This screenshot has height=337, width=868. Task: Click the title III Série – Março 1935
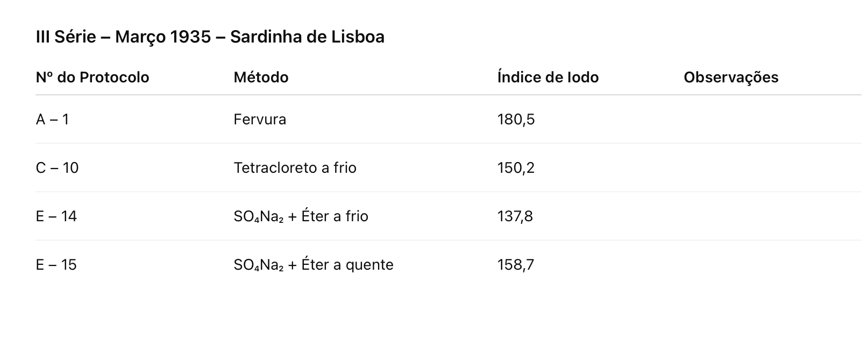click(210, 37)
